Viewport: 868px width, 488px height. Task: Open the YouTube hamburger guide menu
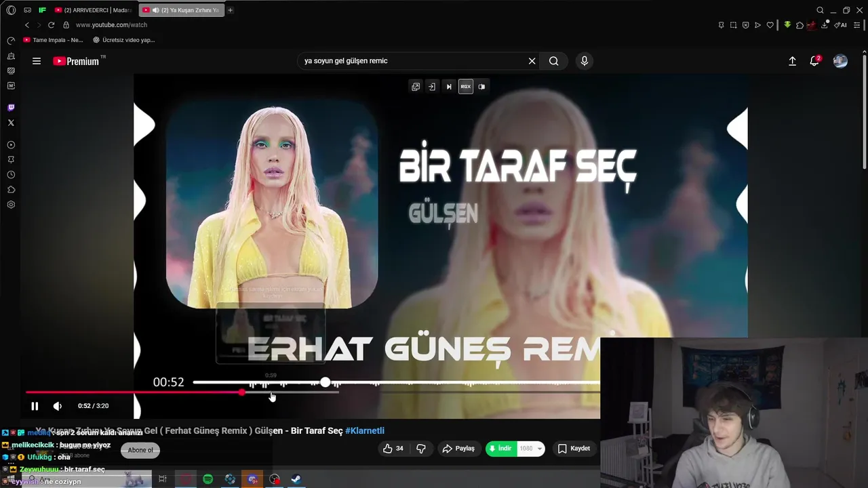(x=37, y=61)
